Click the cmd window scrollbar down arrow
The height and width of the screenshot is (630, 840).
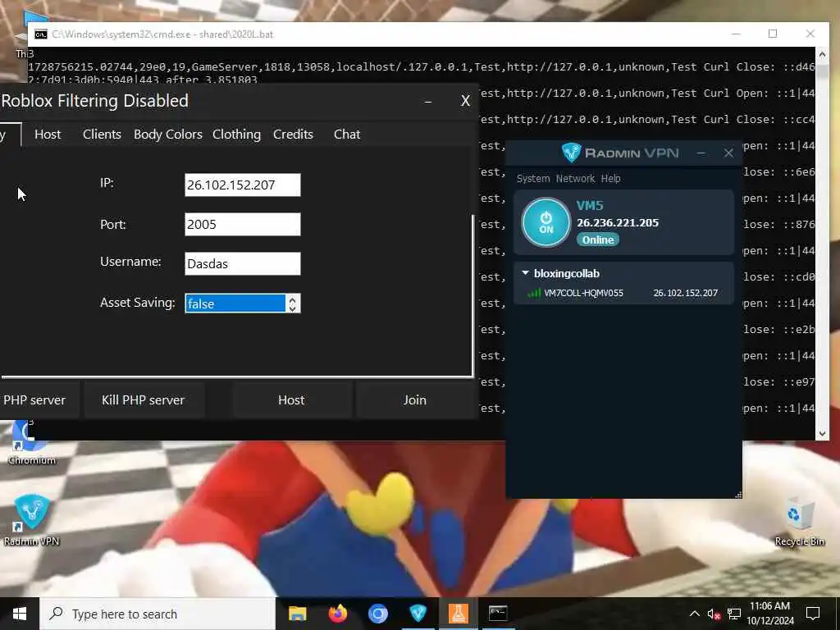822,433
